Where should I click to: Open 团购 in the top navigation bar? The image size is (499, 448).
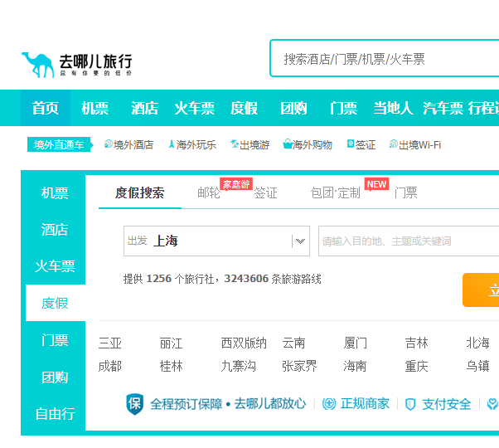pos(293,108)
